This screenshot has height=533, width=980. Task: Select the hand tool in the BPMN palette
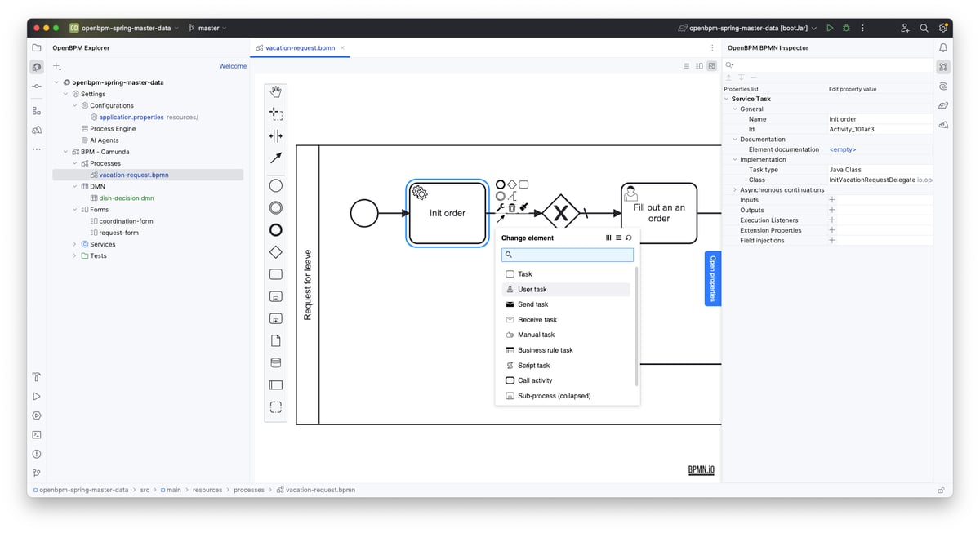tap(276, 91)
